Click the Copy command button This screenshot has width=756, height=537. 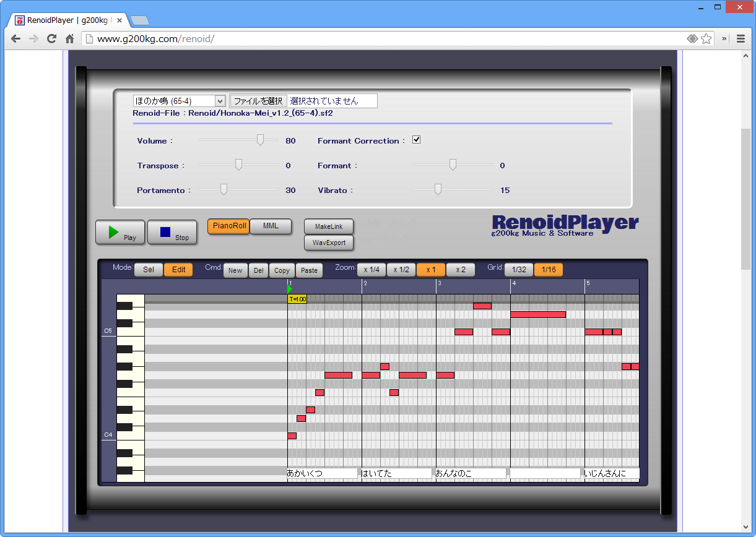282,270
